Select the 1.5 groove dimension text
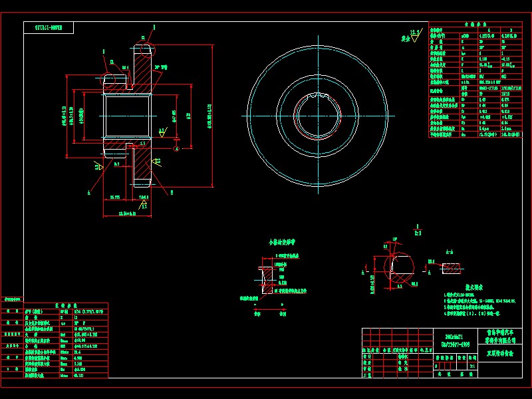Screen dimensions: 532x399 (x=142, y=144)
